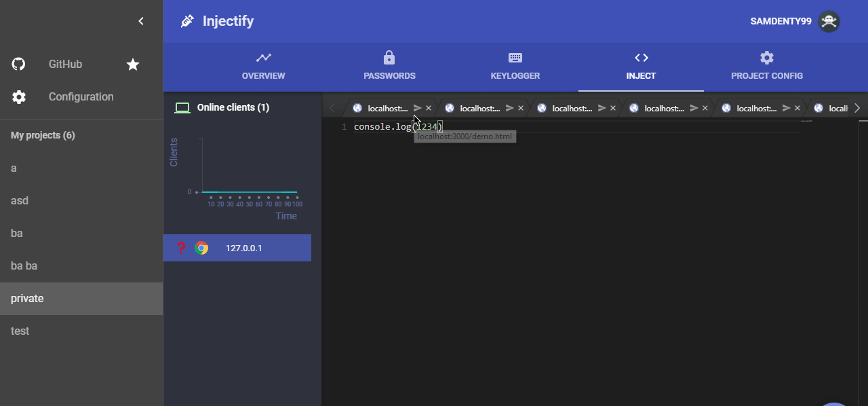The width and height of the screenshot is (868, 406).
Task: Switch to the Overview tab
Action: tap(264, 67)
